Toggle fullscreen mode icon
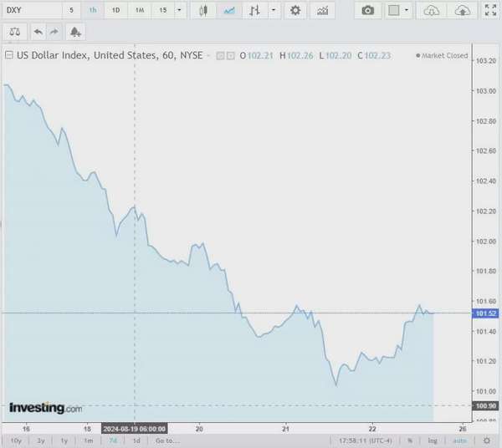The image size is (502, 448). pos(490,10)
